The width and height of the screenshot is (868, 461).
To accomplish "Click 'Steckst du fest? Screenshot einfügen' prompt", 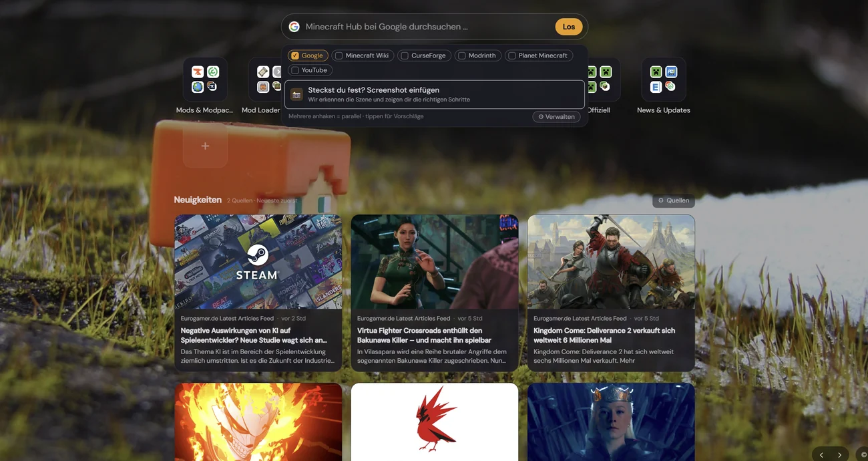I will (435, 95).
